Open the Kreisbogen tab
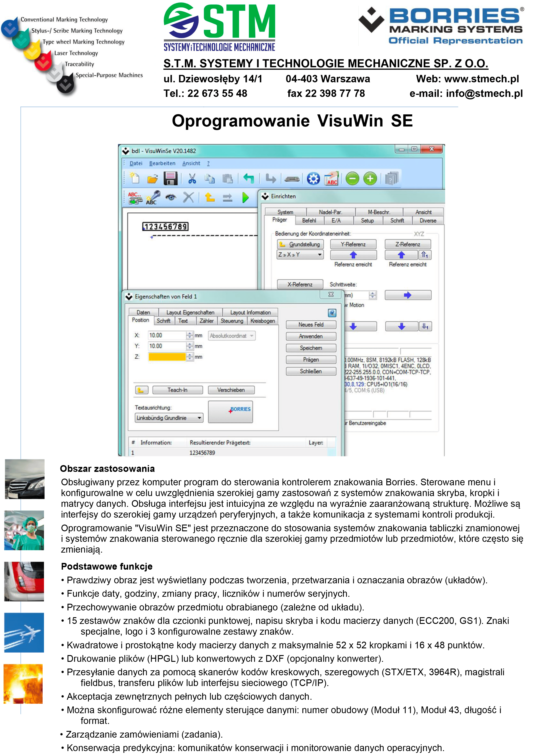The width and height of the screenshot is (546, 756). (x=263, y=321)
